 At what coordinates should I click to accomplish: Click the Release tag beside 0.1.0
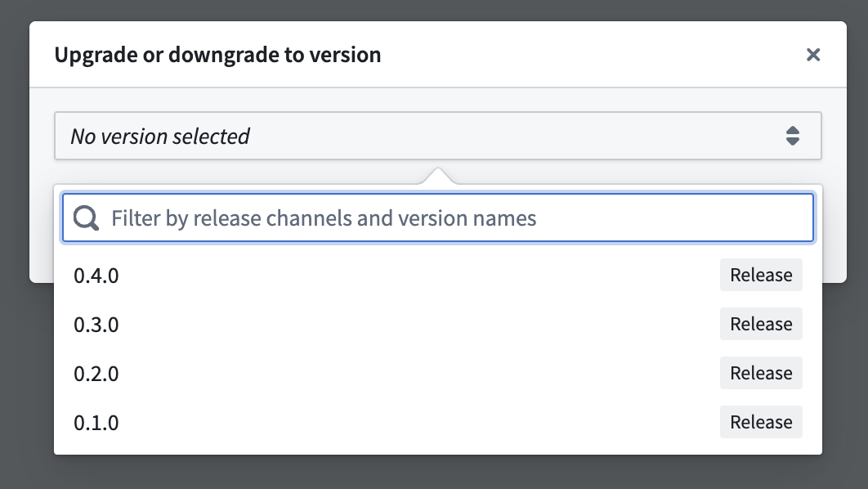[761, 422]
